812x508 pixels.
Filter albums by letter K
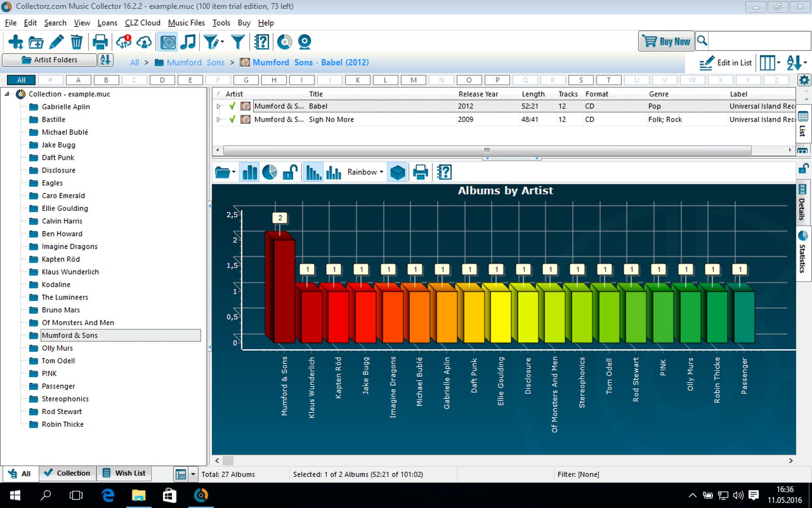coord(358,80)
